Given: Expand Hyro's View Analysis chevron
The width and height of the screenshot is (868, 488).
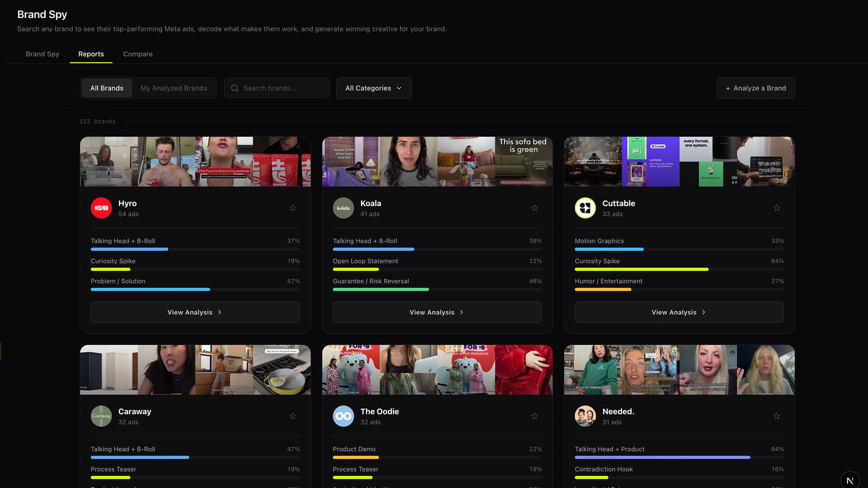Looking at the screenshot, I should [x=220, y=312].
